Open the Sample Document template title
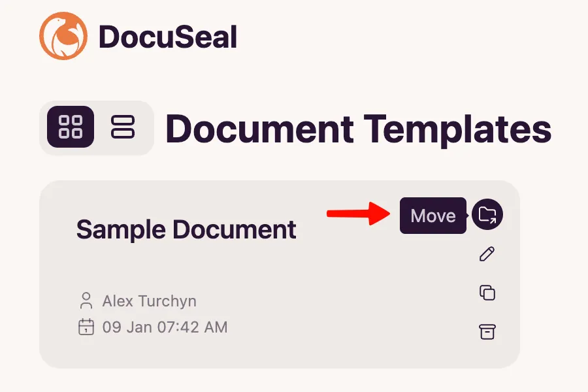The width and height of the screenshot is (588, 392). coord(186,229)
